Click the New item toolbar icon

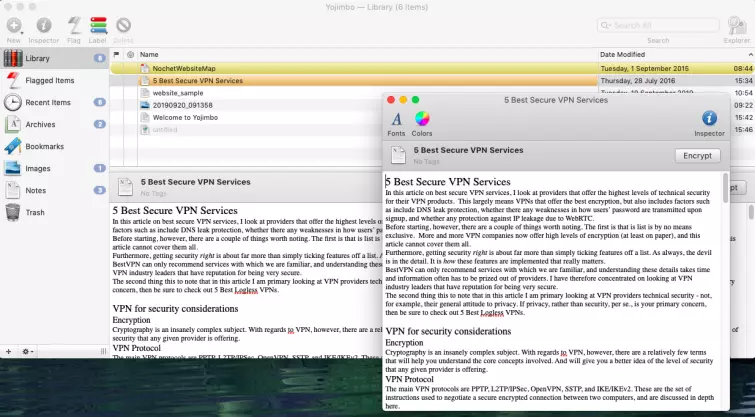pyautogui.click(x=13, y=25)
